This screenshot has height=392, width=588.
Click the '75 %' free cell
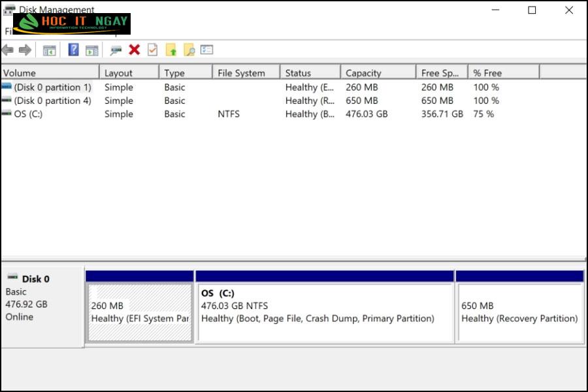(x=483, y=114)
